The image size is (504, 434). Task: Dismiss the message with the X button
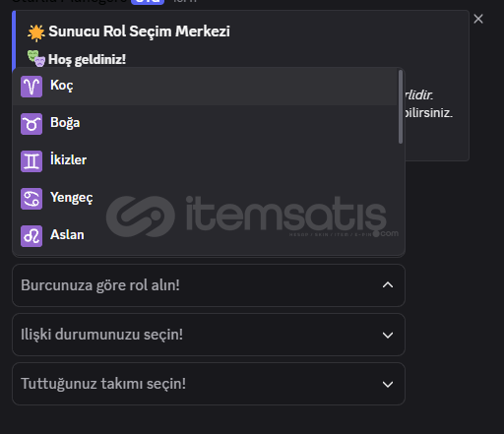click(478, 19)
